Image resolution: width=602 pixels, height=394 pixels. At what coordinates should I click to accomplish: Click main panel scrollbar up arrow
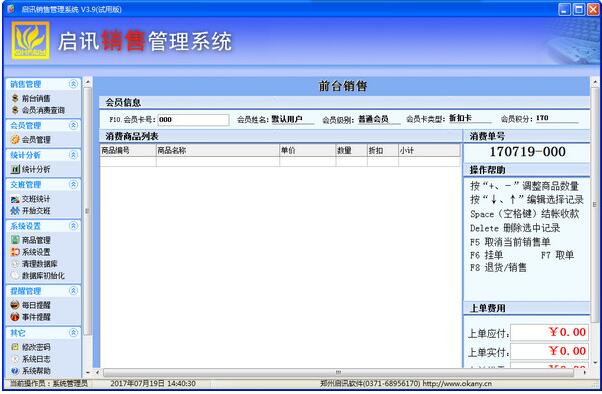[595, 82]
